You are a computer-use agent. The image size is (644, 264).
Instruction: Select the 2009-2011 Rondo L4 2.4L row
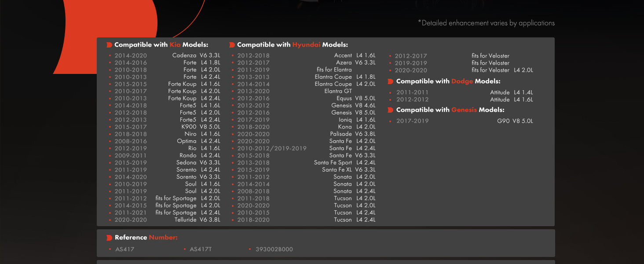[x=165, y=155]
